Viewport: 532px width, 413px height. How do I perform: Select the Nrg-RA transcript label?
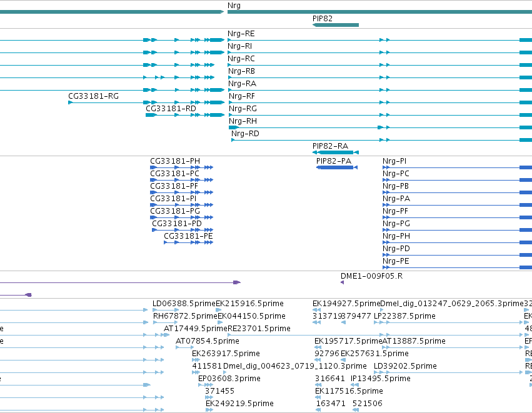click(242, 84)
